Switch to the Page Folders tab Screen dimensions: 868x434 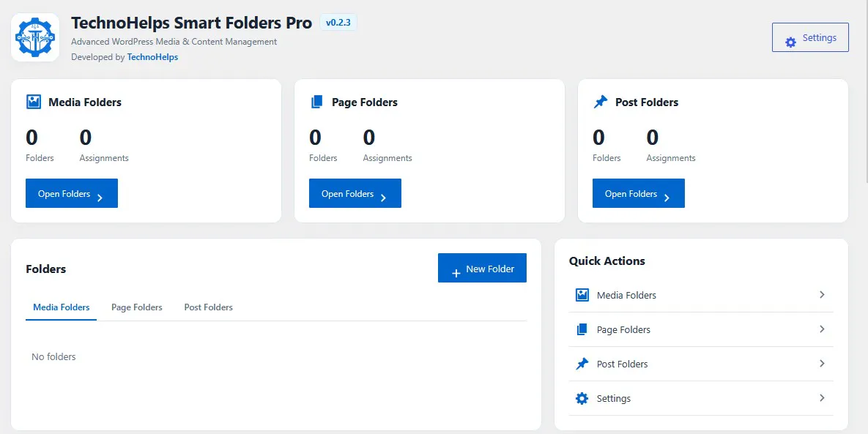137,307
